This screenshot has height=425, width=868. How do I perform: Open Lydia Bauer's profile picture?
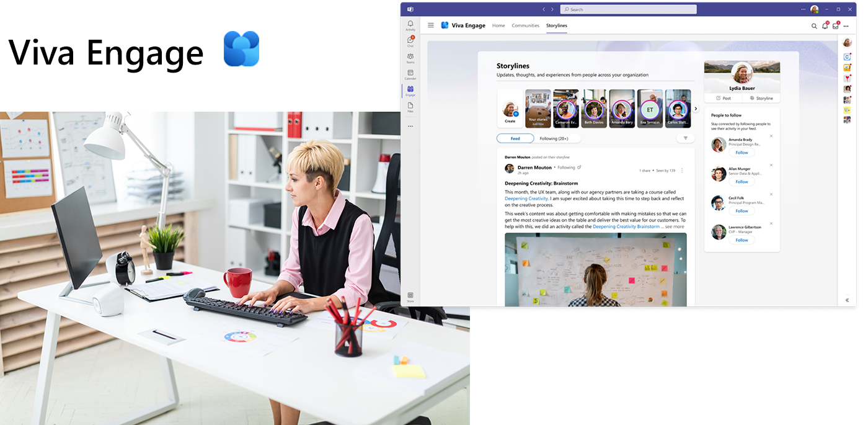pyautogui.click(x=742, y=73)
